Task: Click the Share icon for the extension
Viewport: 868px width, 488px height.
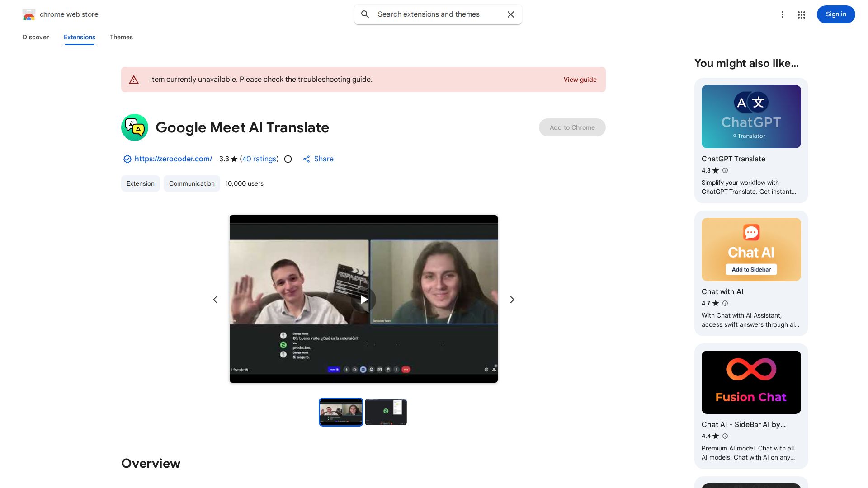Action: point(307,159)
